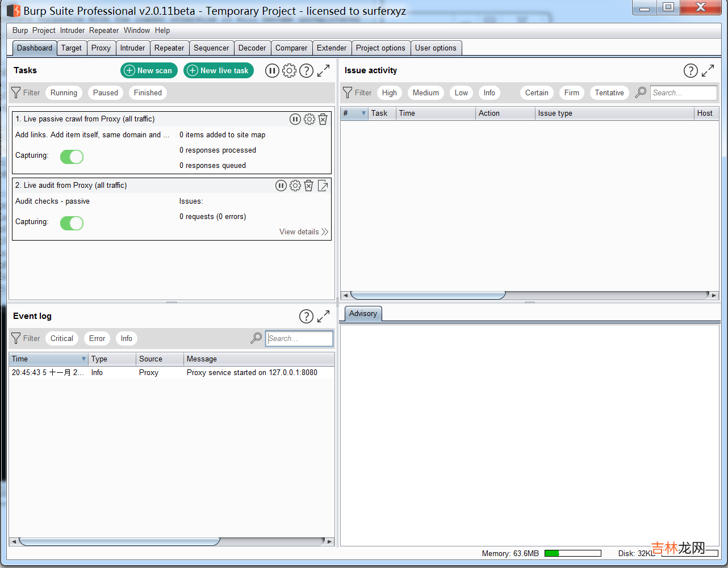Switch to the Repeater tab
728x568 pixels.
(169, 48)
